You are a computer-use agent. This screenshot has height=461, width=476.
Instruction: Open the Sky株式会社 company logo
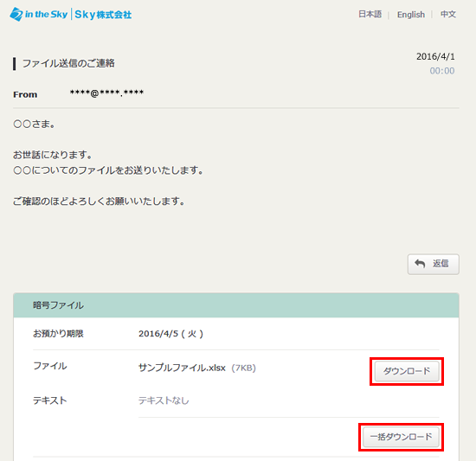point(103,15)
